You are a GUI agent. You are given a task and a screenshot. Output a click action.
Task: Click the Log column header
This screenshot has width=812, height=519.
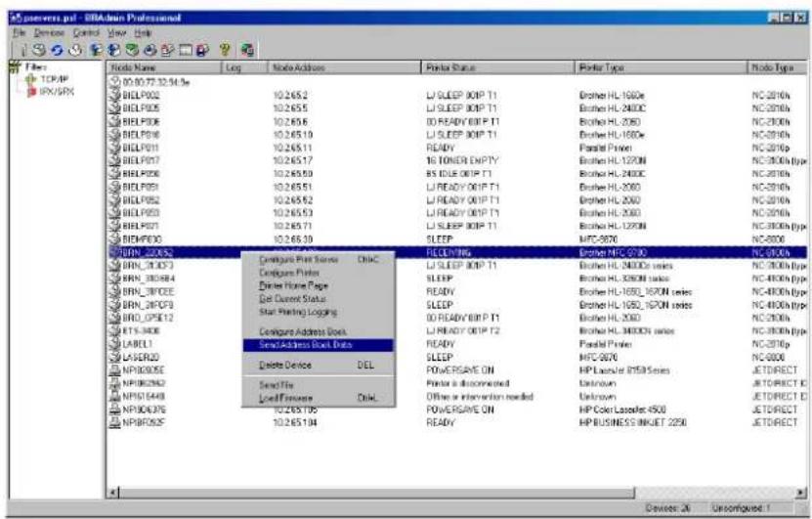pos(244,67)
